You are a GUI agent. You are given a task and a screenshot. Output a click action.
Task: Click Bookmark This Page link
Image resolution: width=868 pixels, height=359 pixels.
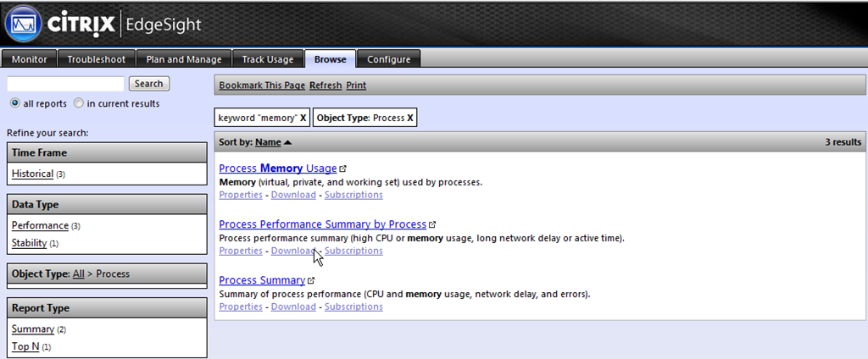click(262, 86)
